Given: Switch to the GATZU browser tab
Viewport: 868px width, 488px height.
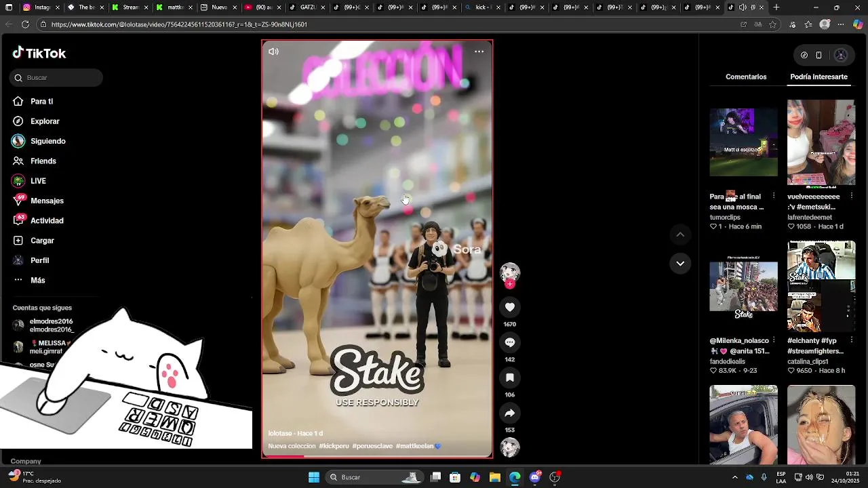Looking at the screenshot, I should coord(306,7).
